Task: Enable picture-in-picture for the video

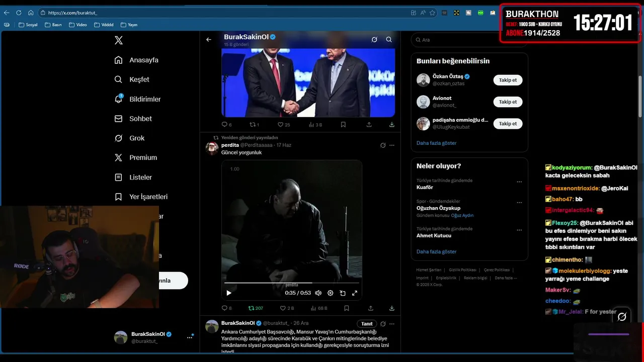Action: point(343,293)
